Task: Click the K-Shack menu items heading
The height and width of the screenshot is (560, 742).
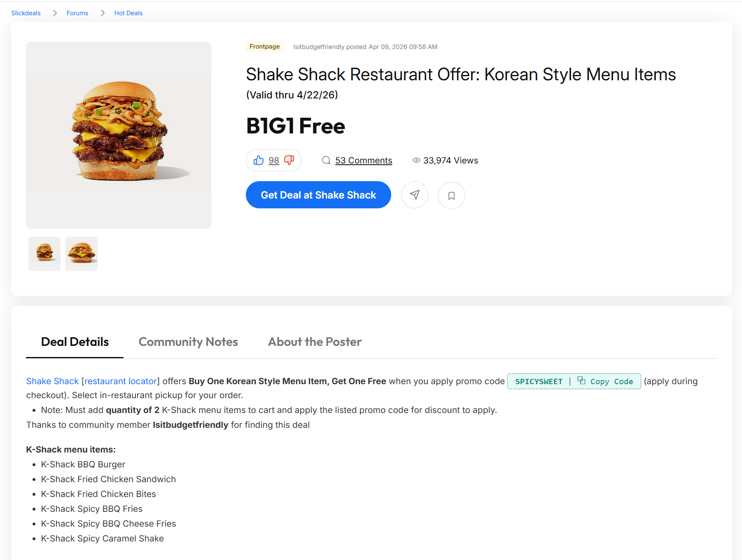Action: tap(71, 450)
